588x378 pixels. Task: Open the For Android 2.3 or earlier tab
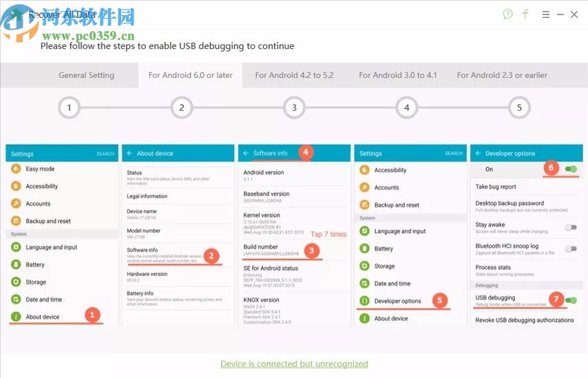502,75
